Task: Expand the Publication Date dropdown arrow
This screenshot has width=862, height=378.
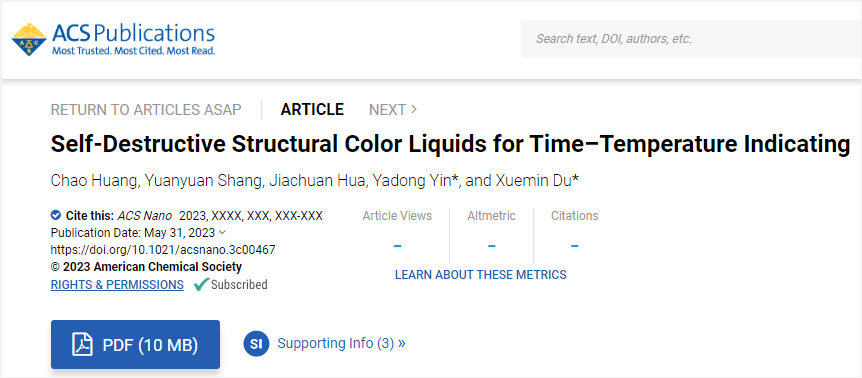Action: [222, 232]
